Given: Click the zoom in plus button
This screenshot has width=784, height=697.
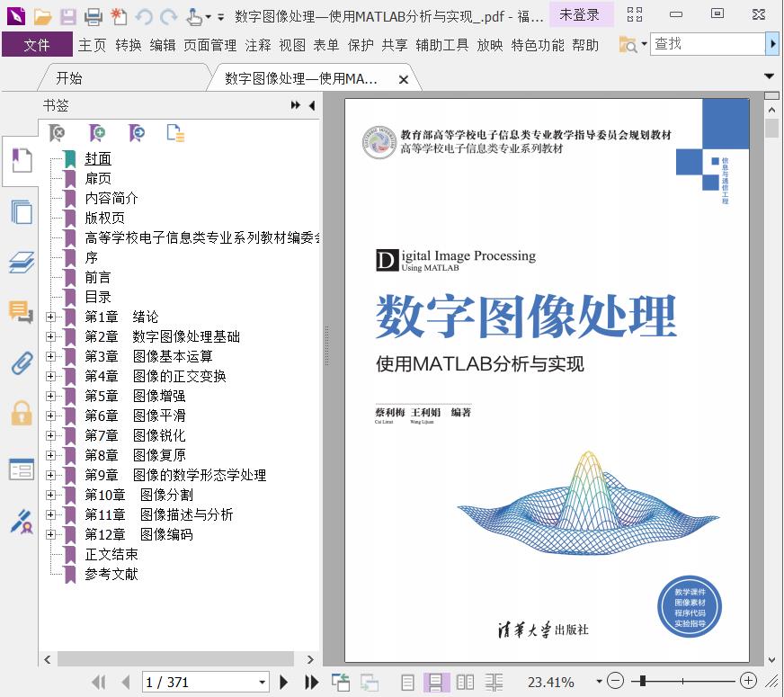Looking at the screenshot, I should coord(749,681).
